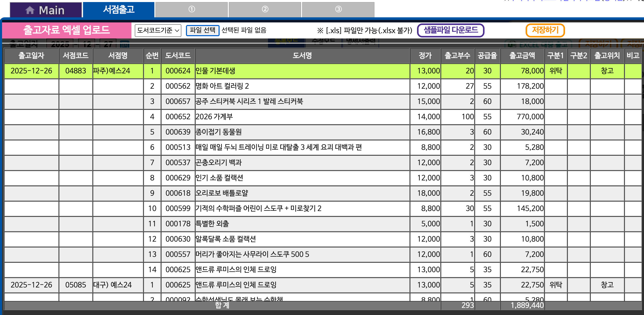Click the 출고일자 column header

tap(31, 56)
